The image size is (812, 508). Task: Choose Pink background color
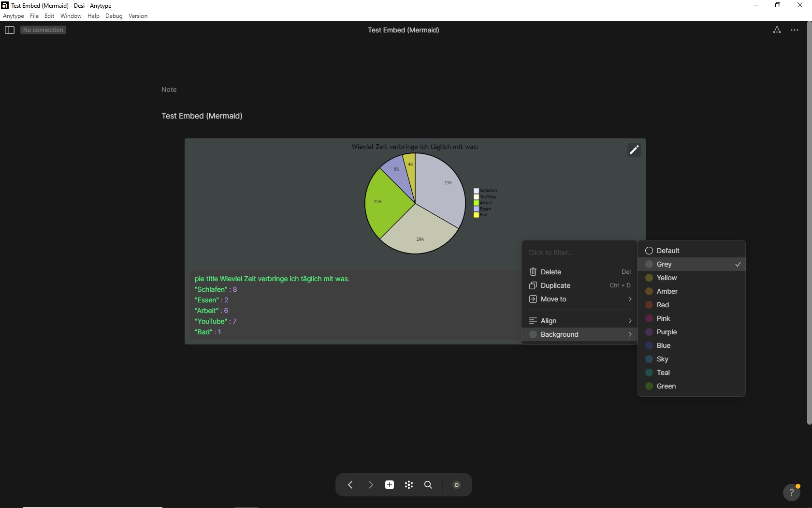tap(692, 318)
